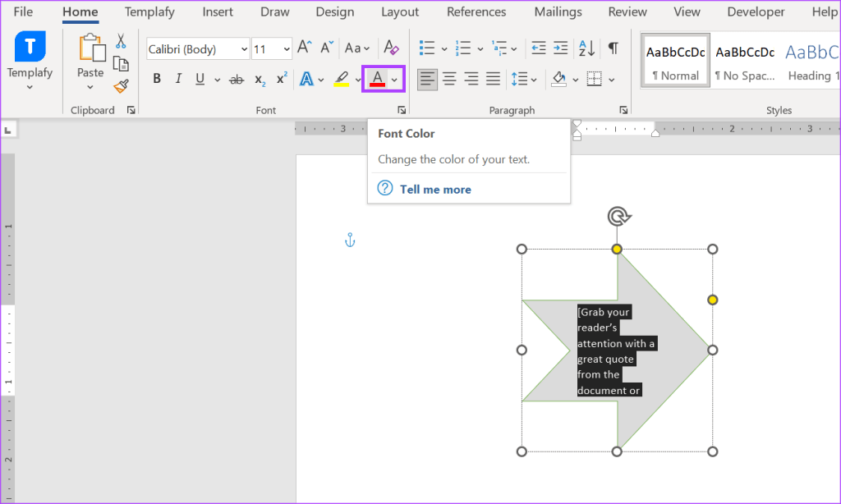
Task: Click the Subscript icon
Action: click(260, 79)
